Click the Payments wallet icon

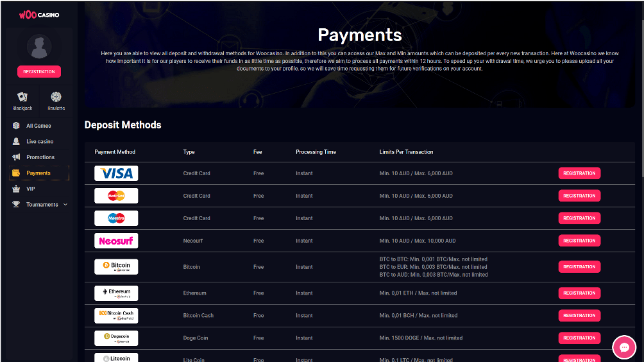16,173
